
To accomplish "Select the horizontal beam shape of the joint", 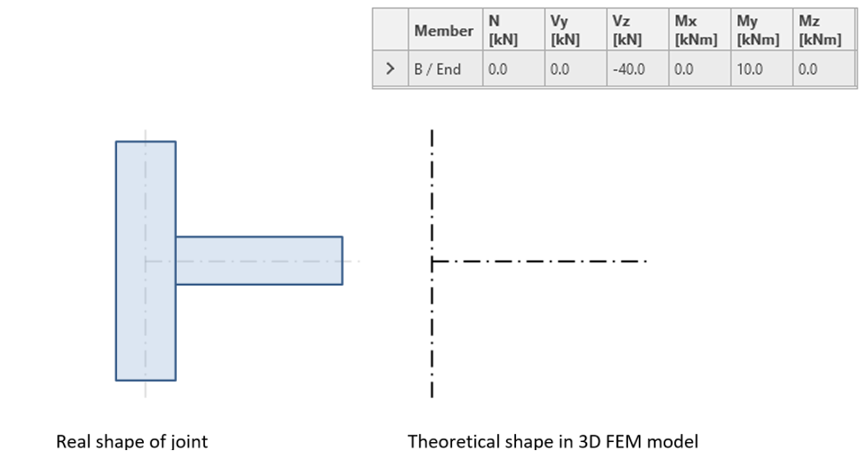I will [x=258, y=260].
